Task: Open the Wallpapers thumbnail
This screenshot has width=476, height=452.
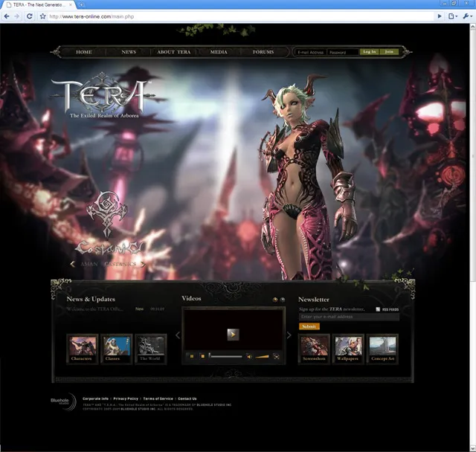Action: pyautogui.click(x=348, y=349)
